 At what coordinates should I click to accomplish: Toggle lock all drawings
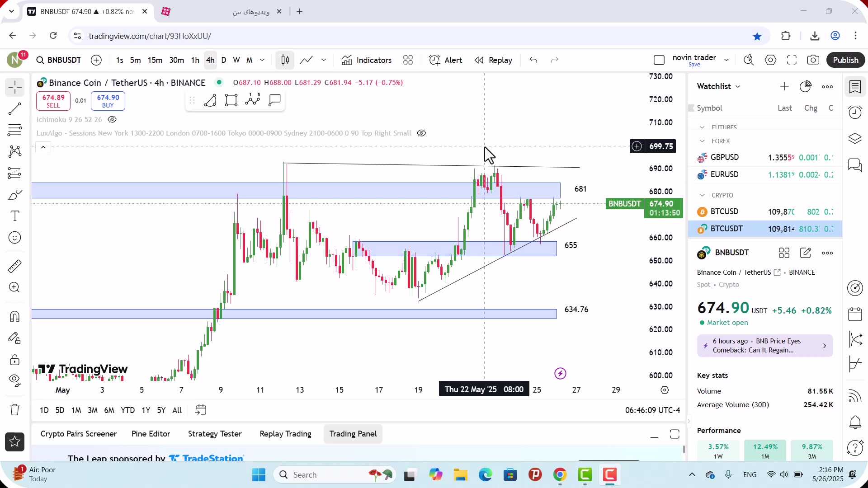point(14,360)
